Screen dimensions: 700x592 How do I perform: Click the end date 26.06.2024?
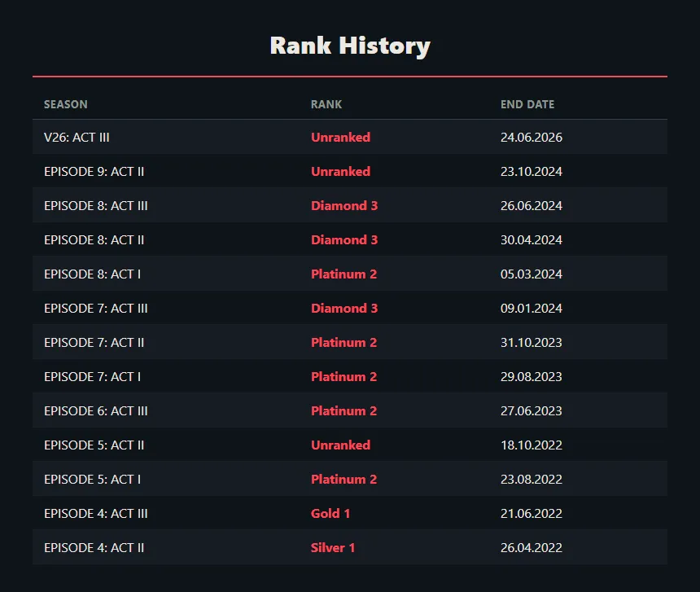tap(532, 206)
